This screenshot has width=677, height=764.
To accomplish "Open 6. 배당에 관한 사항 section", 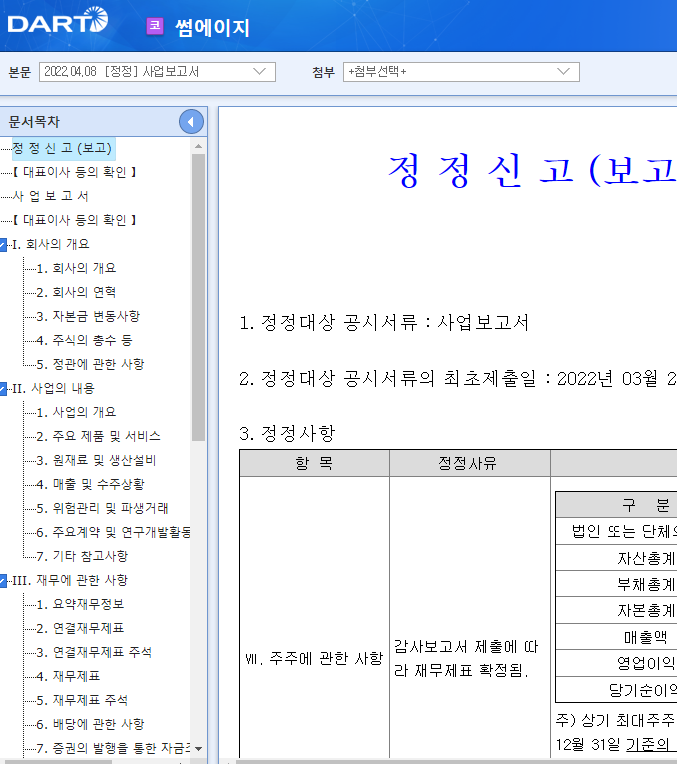I will coord(90,724).
